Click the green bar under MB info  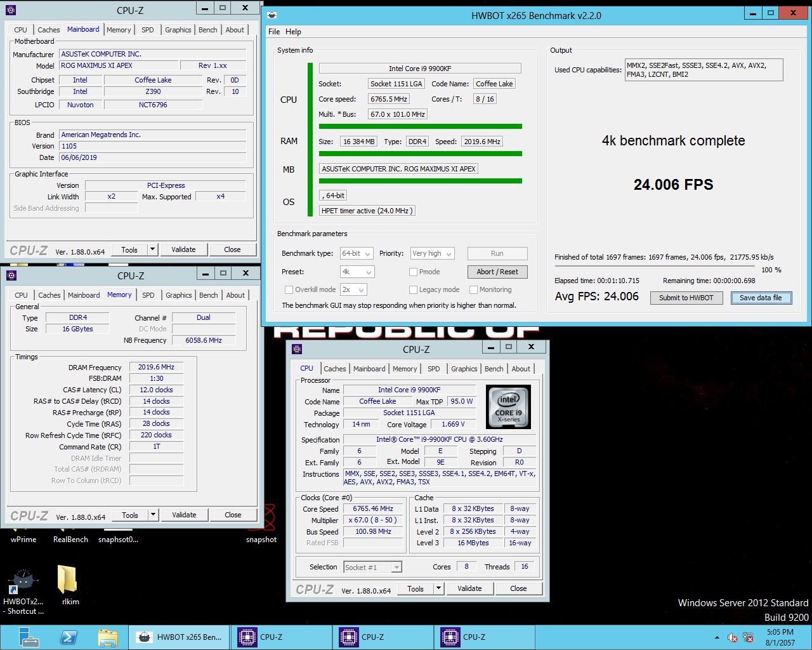pos(421,181)
